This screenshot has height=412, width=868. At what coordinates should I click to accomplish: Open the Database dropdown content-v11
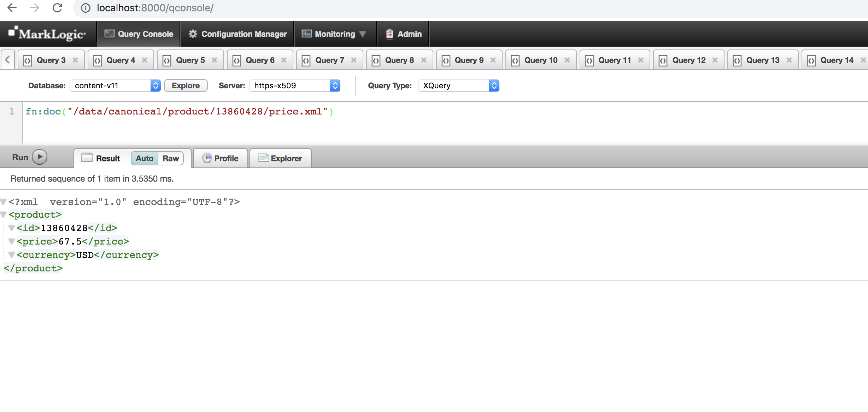115,86
